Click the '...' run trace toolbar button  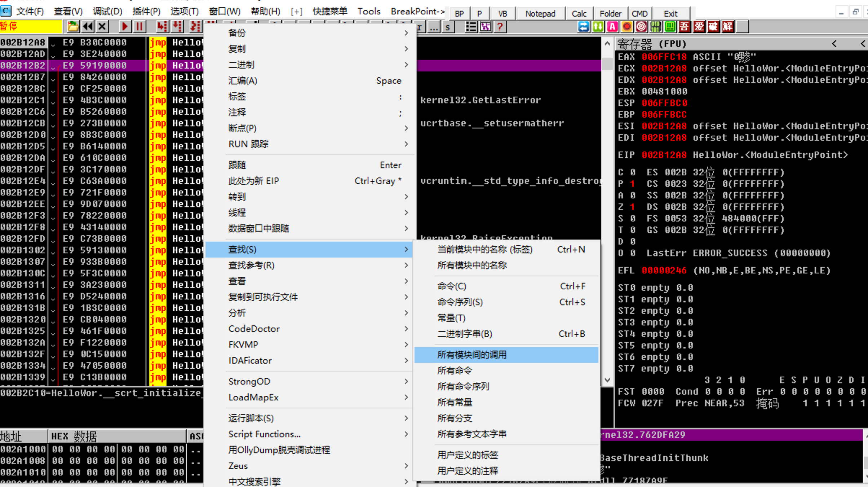pos(434,27)
